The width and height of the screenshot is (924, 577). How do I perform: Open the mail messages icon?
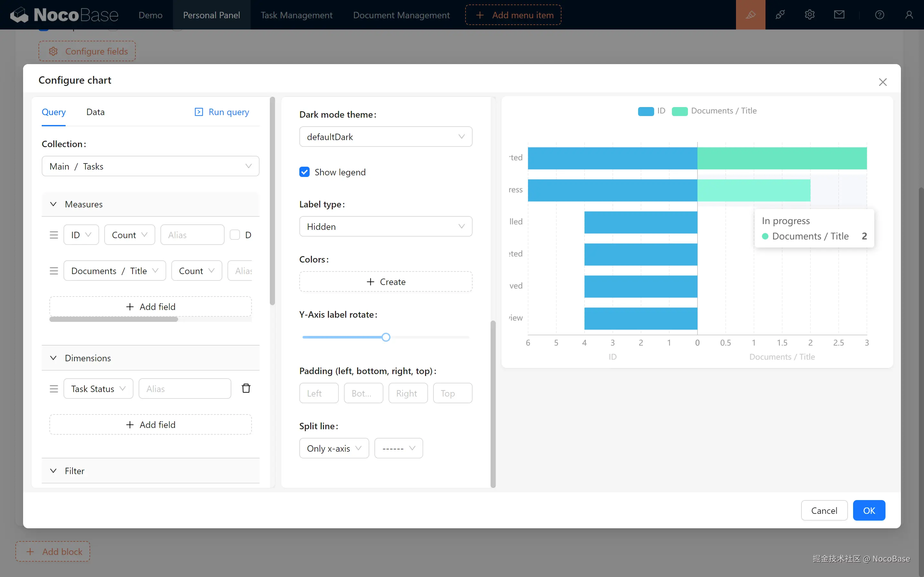(839, 15)
